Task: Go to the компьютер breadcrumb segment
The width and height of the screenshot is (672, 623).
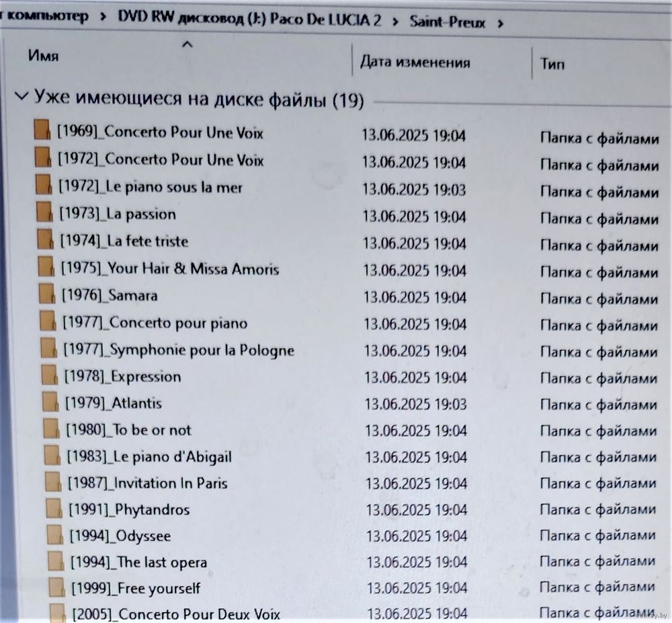Action: (x=48, y=16)
